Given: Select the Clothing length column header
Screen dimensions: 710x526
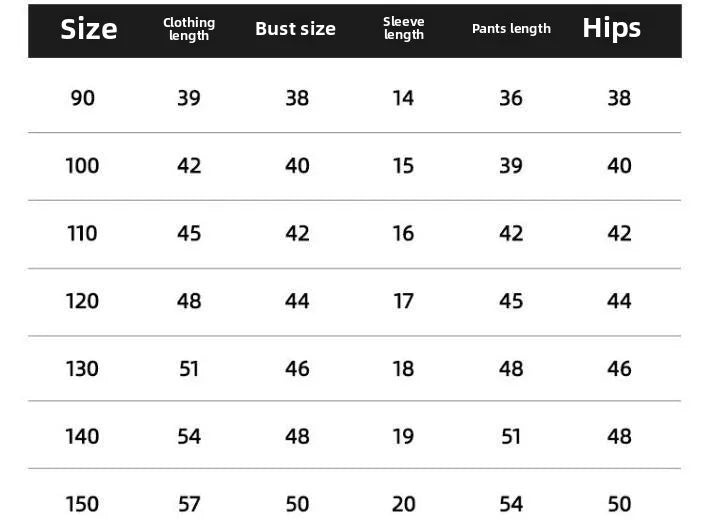Looking at the screenshot, I should pyautogui.click(x=189, y=29).
